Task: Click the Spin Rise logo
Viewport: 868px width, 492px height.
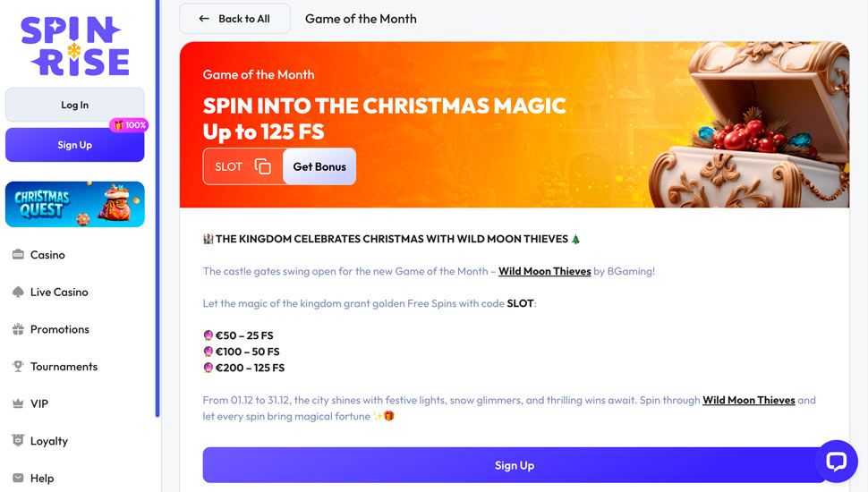Action: (x=75, y=46)
